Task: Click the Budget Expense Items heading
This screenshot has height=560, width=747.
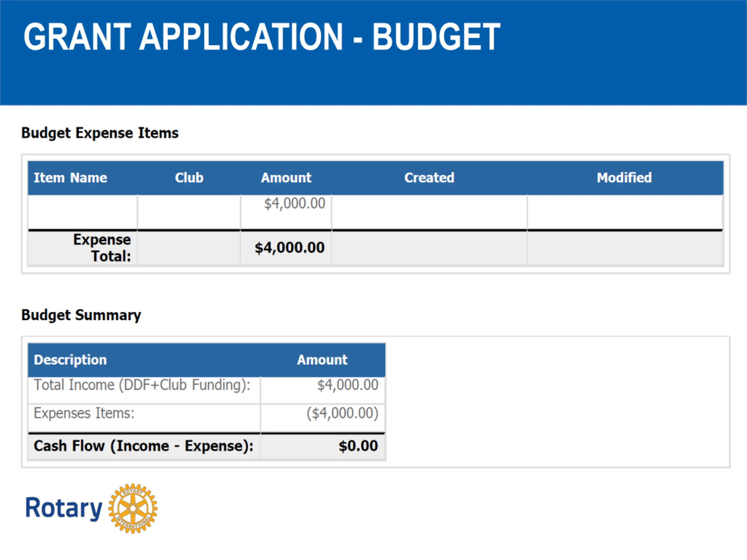Action: click(x=100, y=133)
